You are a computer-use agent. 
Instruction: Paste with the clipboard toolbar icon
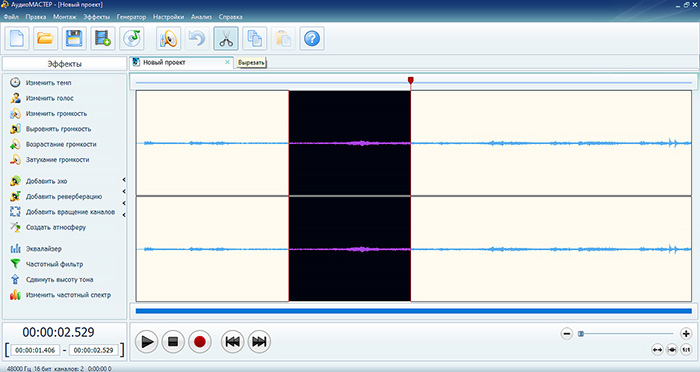point(283,38)
